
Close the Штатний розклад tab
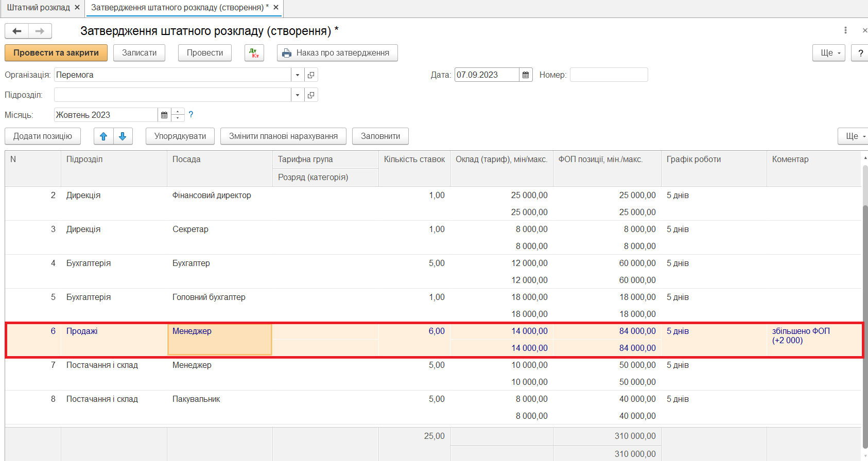point(77,8)
